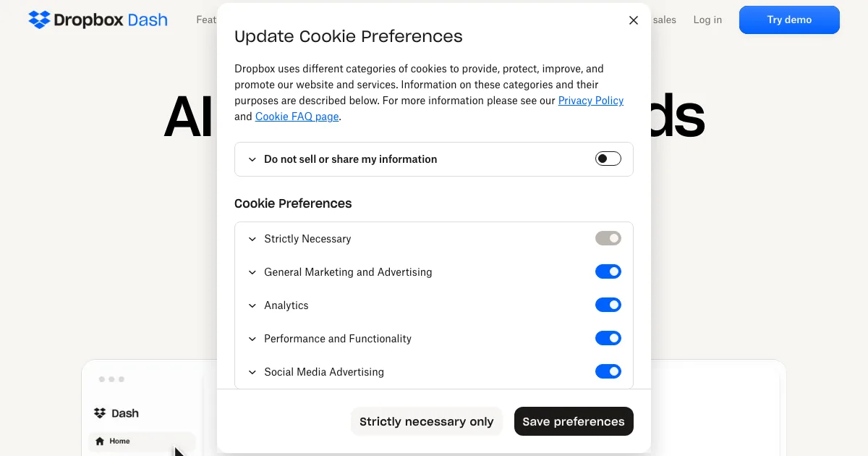
Task: Click Save preferences button
Action: [573, 421]
